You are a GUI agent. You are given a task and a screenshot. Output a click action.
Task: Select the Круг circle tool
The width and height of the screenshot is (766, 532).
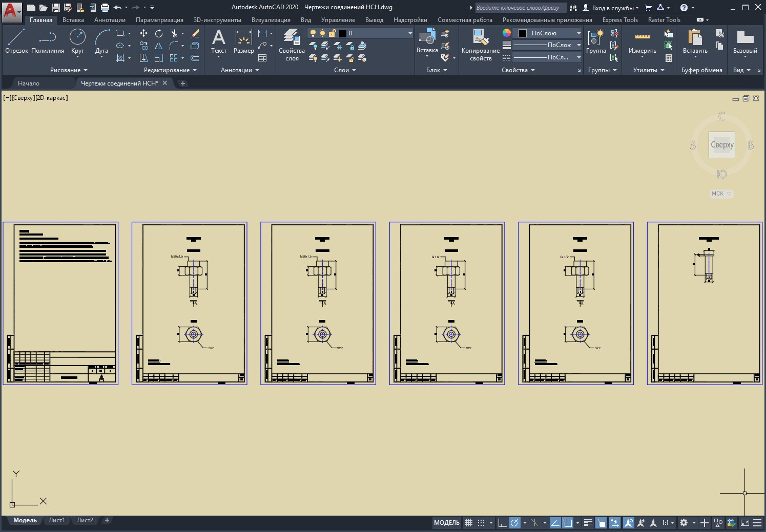click(77, 41)
